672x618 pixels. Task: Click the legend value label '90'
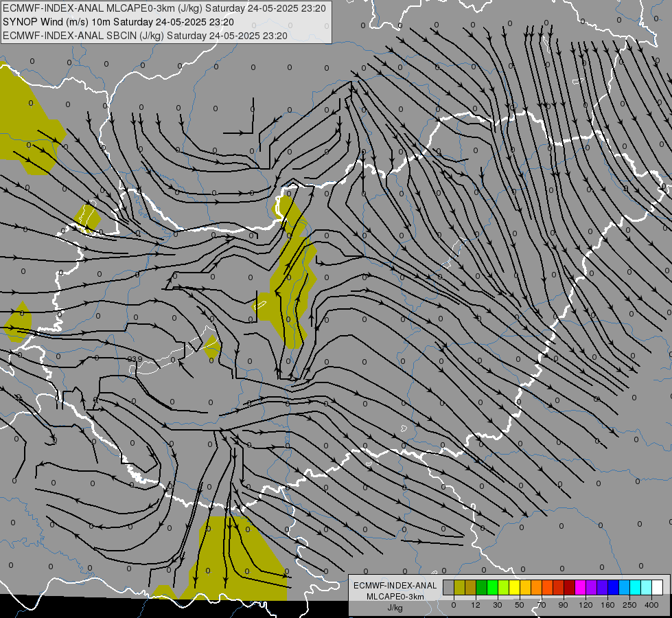coord(563,605)
